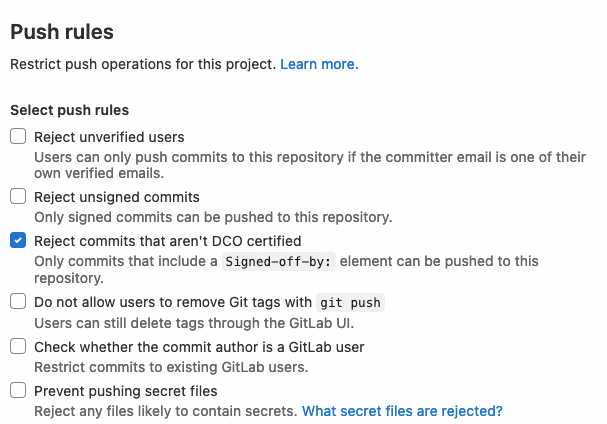Tick the checkbox for commit author GitLab user
This screenshot has height=424, width=607.
point(18,346)
